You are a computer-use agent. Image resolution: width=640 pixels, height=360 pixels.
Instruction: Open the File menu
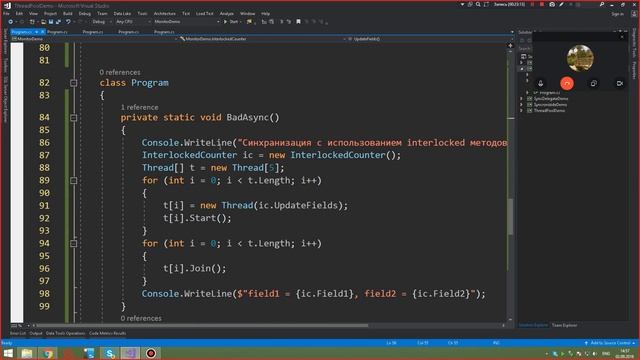6,13
